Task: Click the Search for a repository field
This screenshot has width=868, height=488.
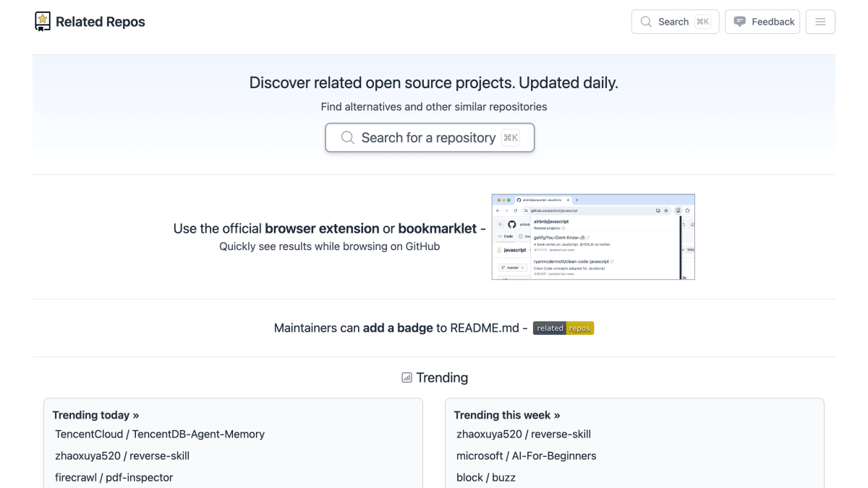Action: [x=430, y=137]
